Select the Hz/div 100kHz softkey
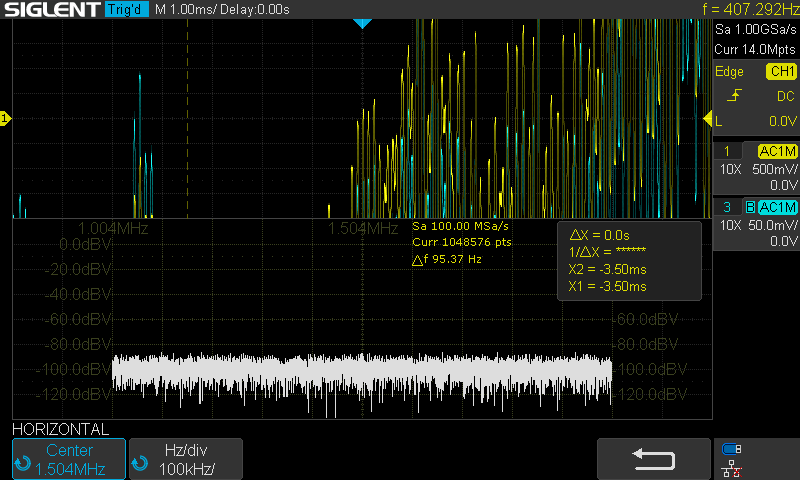This screenshot has height=480, width=800. click(186, 459)
